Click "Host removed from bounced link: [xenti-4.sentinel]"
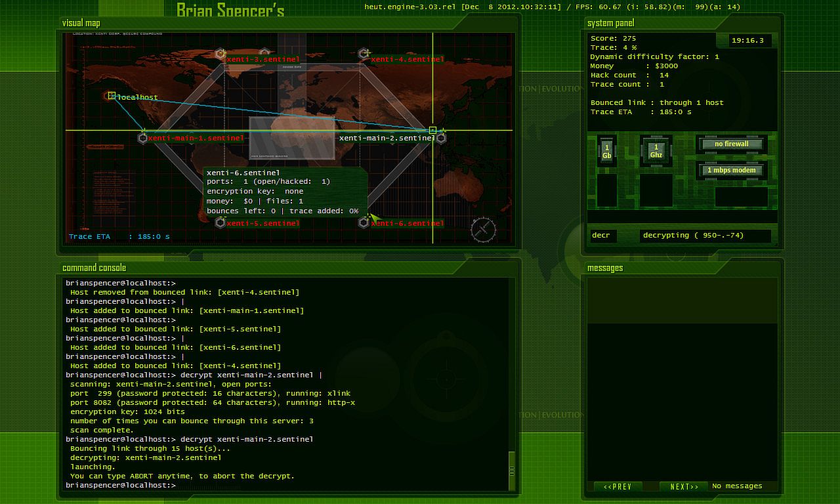The height and width of the screenshot is (504, 840). point(184,293)
